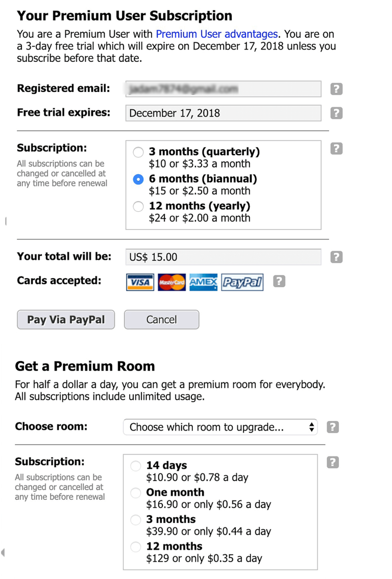Click the MasterCard logo
Image resolution: width=392 pixels, height=579 pixels.
click(171, 282)
